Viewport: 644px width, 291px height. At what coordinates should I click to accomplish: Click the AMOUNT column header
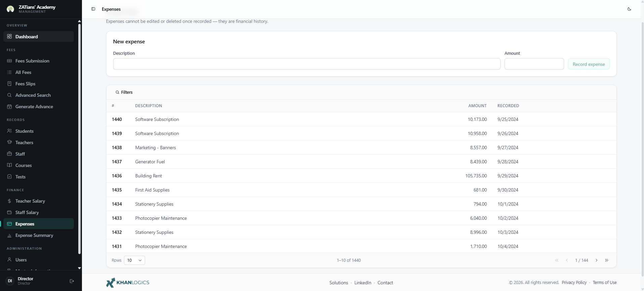[x=477, y=106]
